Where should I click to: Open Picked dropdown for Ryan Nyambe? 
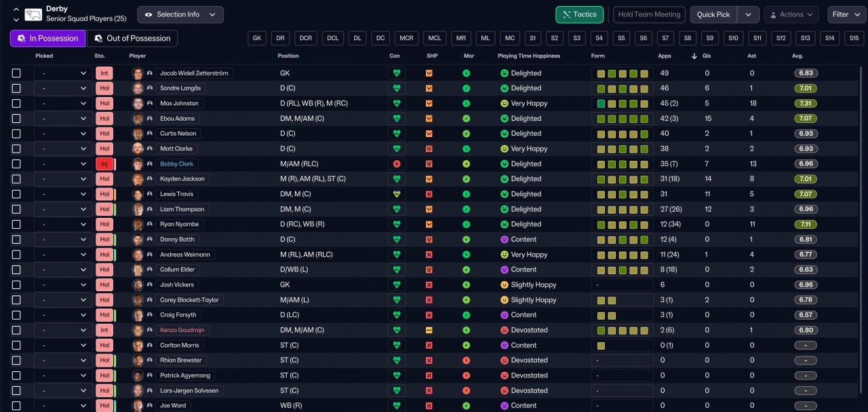coord(63,224)
